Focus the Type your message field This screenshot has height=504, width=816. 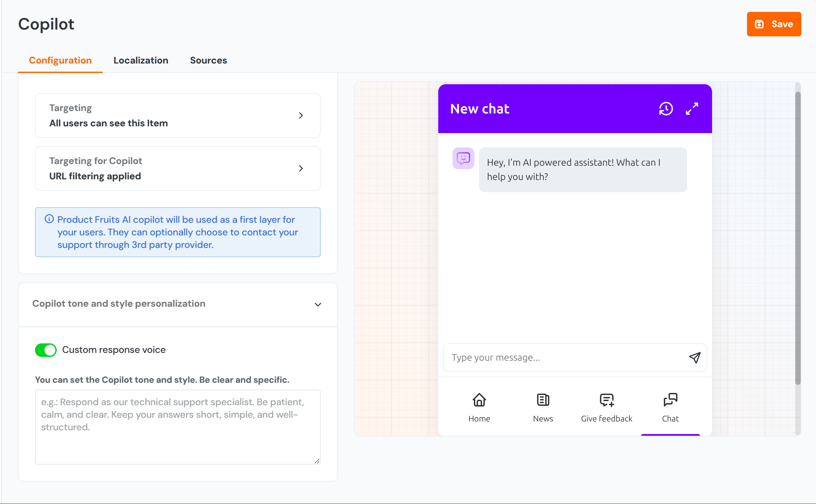click(564, 358)
